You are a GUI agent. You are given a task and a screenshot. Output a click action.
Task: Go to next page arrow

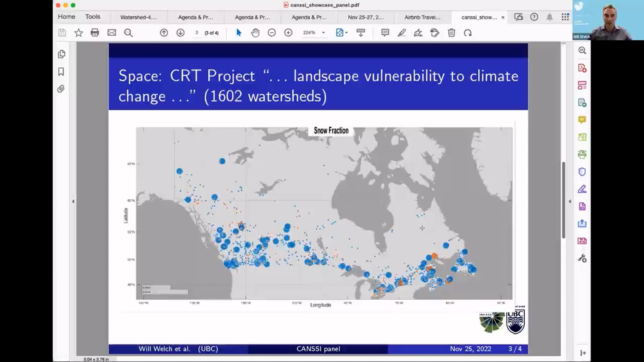point(180,33)
